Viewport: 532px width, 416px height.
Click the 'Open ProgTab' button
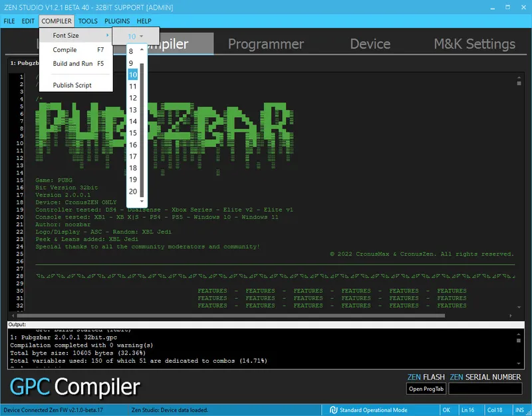point(426,388)
